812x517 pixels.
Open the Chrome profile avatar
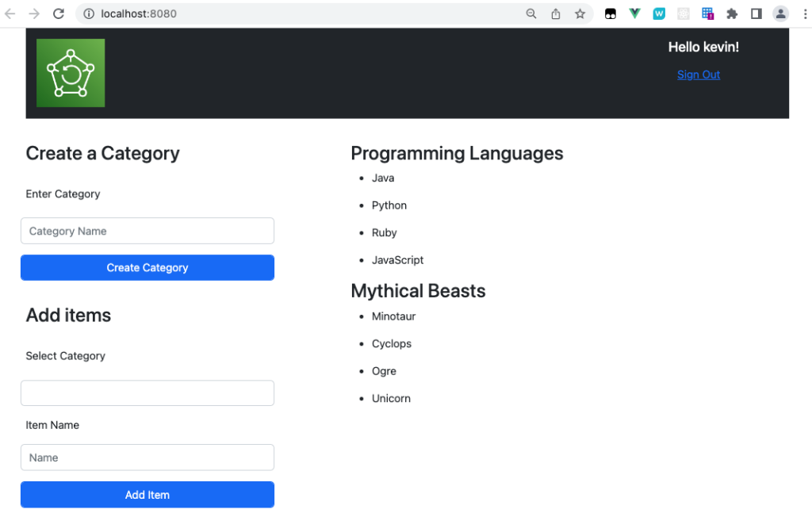[779, 13]
